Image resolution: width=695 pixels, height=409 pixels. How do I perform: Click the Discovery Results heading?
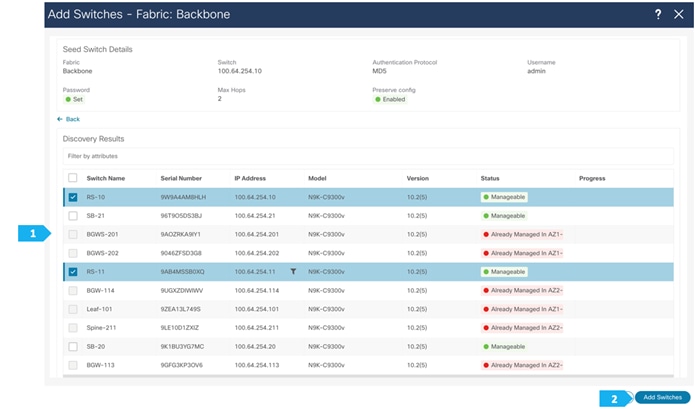[x=93, y=139]
